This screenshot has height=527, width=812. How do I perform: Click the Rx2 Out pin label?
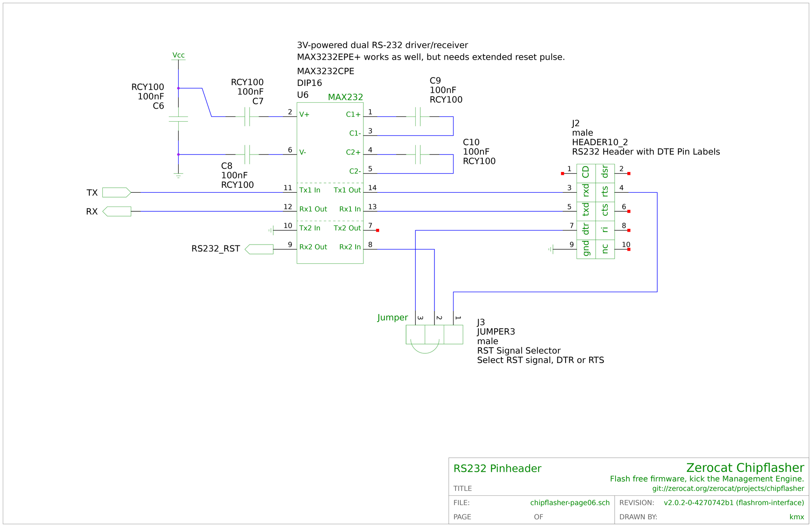pos(313,247)
